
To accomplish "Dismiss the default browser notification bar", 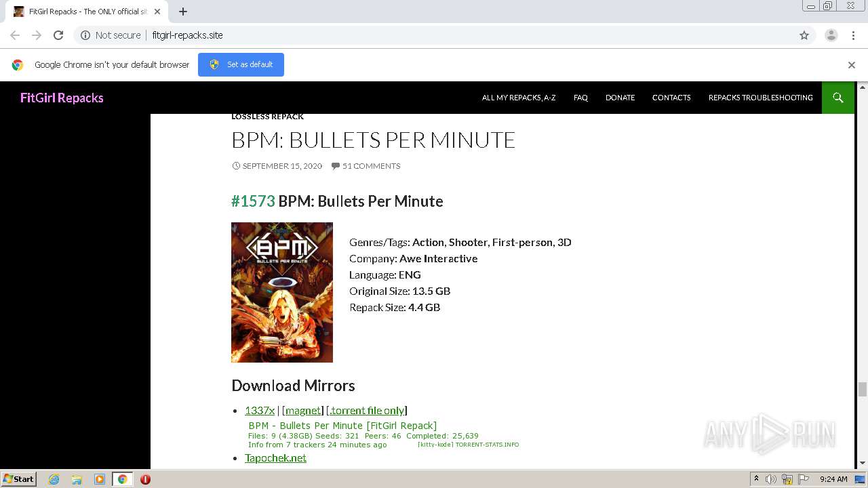I will [x=852, y=65].
